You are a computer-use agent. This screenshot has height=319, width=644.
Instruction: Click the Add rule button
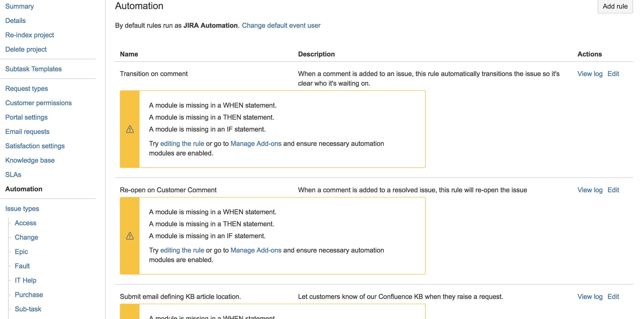coord(615,6)
